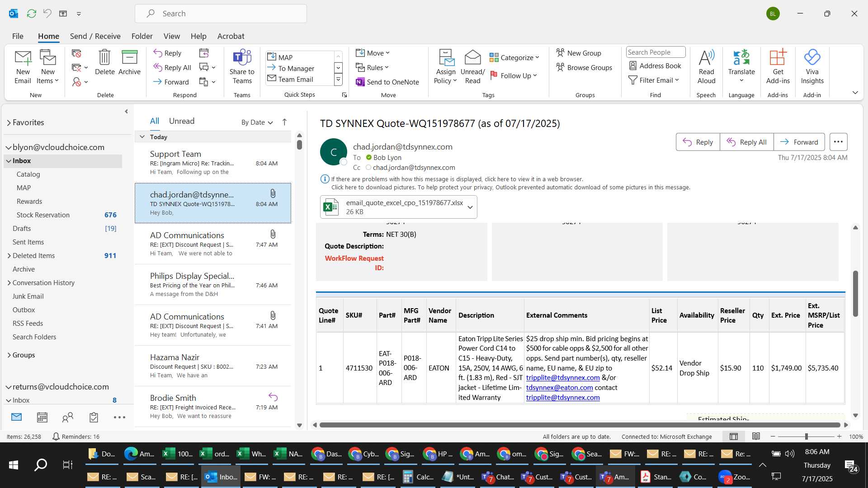Click Share to Teams icon

pos(242,67)
